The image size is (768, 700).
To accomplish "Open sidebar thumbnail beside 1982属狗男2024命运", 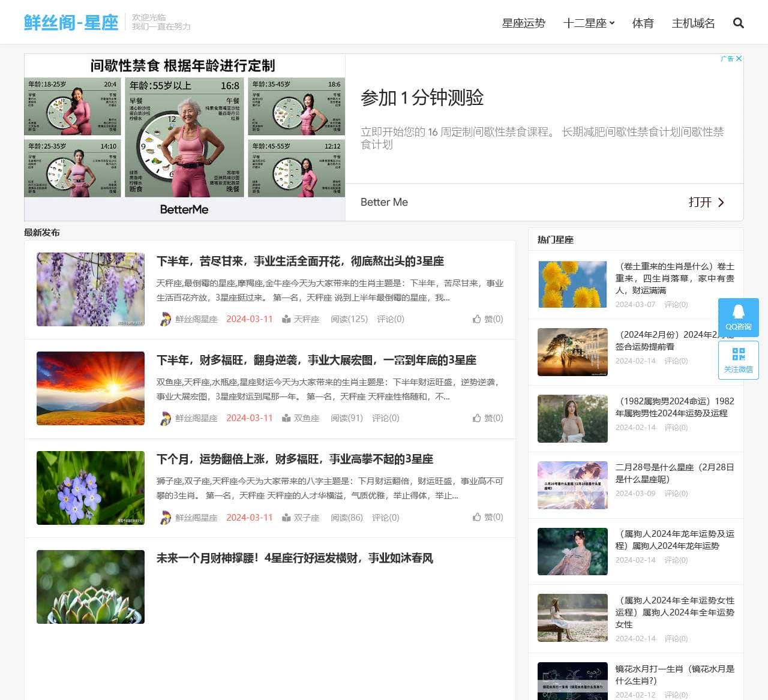I will (x=572, y=419).
